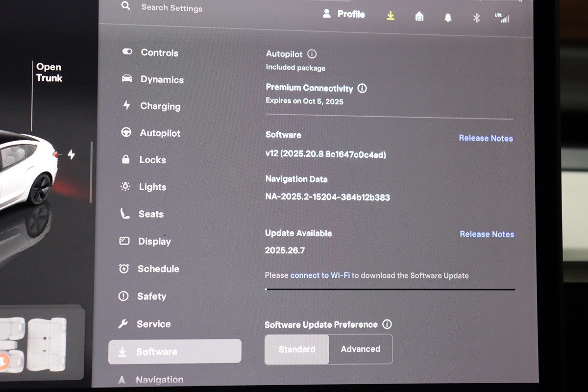Screen dimensions: 588x392
Task: Click the Included package text
Action: point(295,68)
